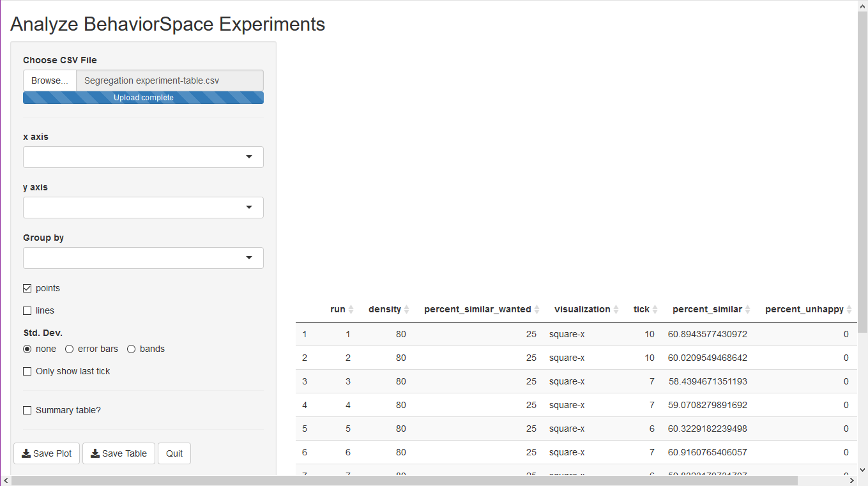Image resolution: width=868 pixels, height=486 pixels.
Task: Click the density column header
Action: click(385, 310)
